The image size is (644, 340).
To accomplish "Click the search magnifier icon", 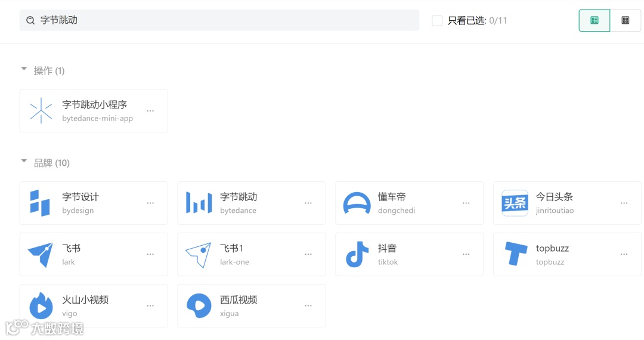I will pyautogui.click(x=30, y=20).
